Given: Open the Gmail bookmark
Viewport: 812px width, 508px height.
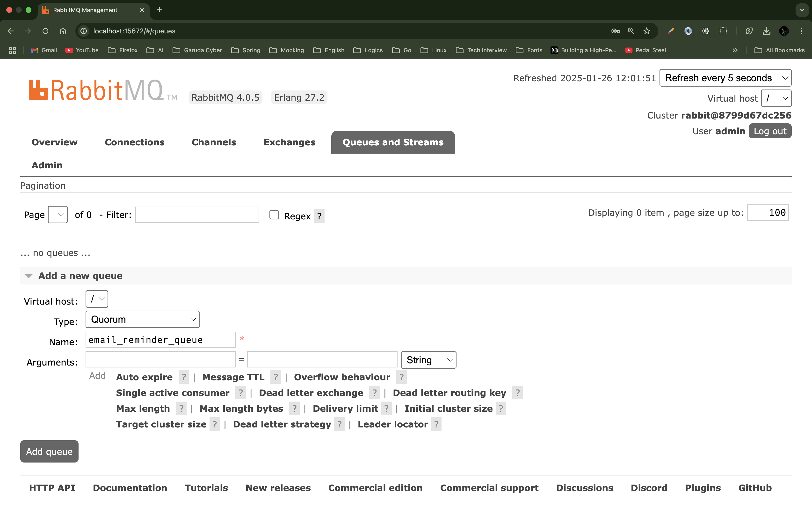Looking at the screenshot, I should point(44,50).
